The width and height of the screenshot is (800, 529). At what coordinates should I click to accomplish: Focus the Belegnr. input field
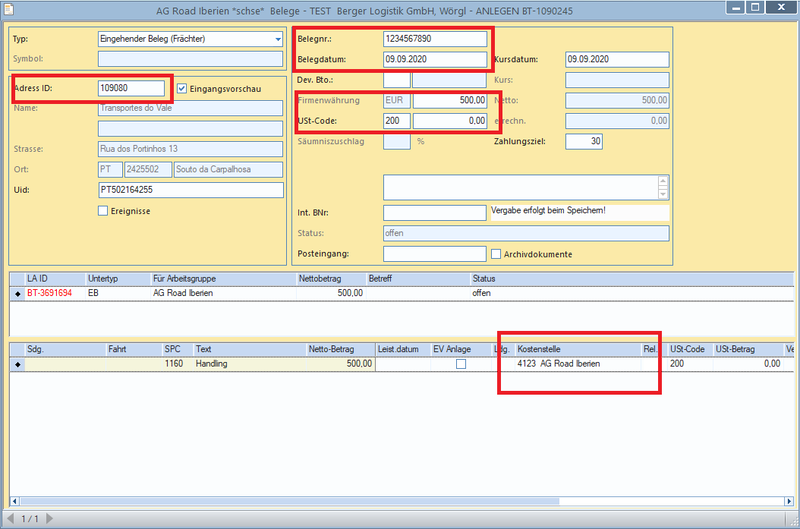click(435, 39)
